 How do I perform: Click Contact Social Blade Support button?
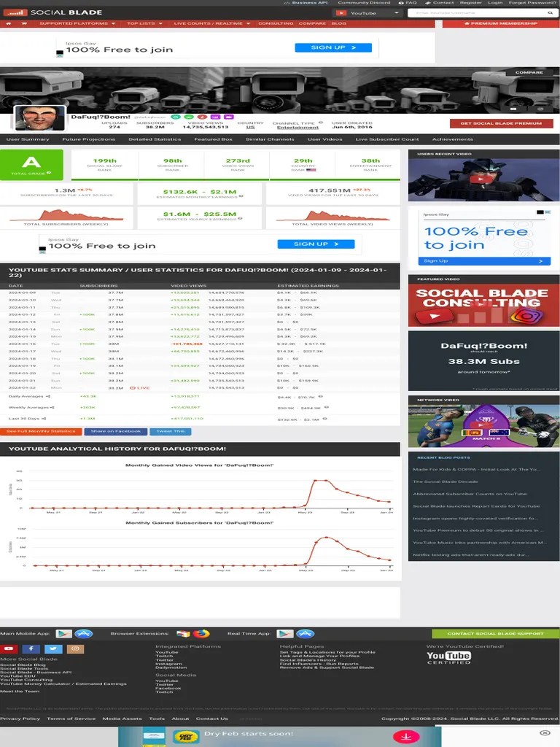pyautogui.click(x=496, y=634)
